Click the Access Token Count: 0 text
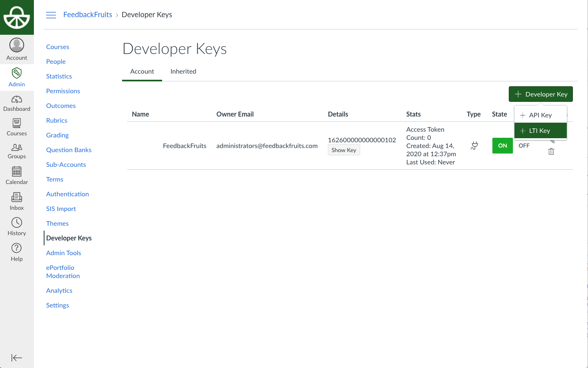 (425, 134)
